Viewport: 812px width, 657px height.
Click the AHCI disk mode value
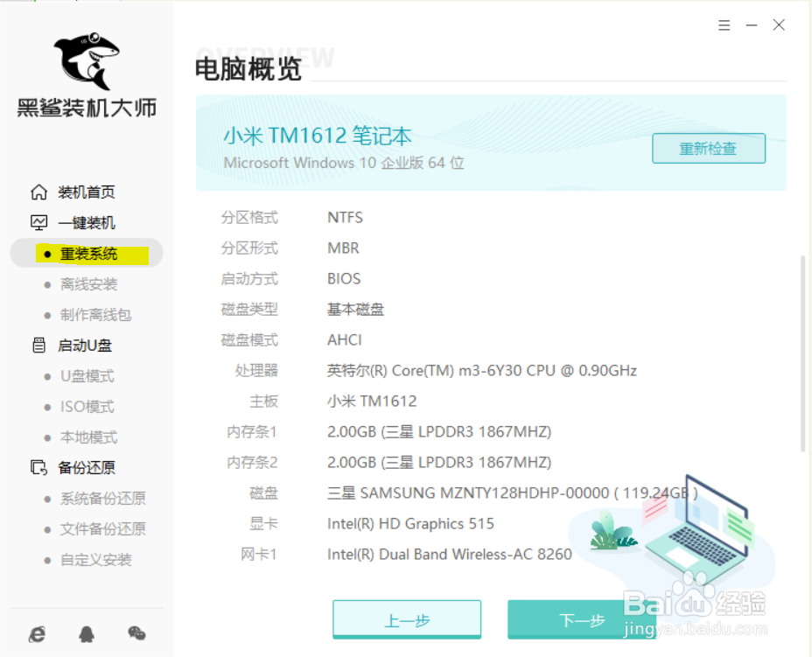coord(345,339)
